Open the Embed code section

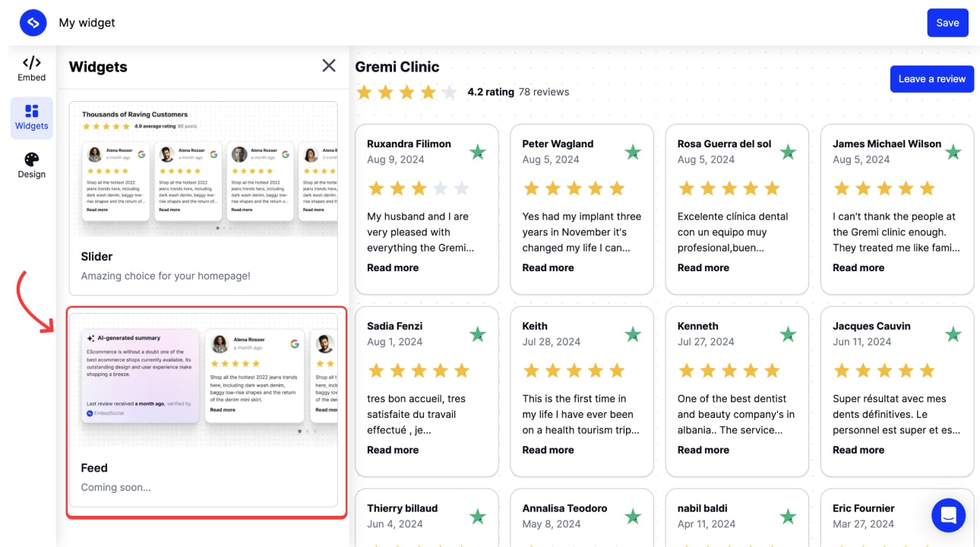coord(31,68)
